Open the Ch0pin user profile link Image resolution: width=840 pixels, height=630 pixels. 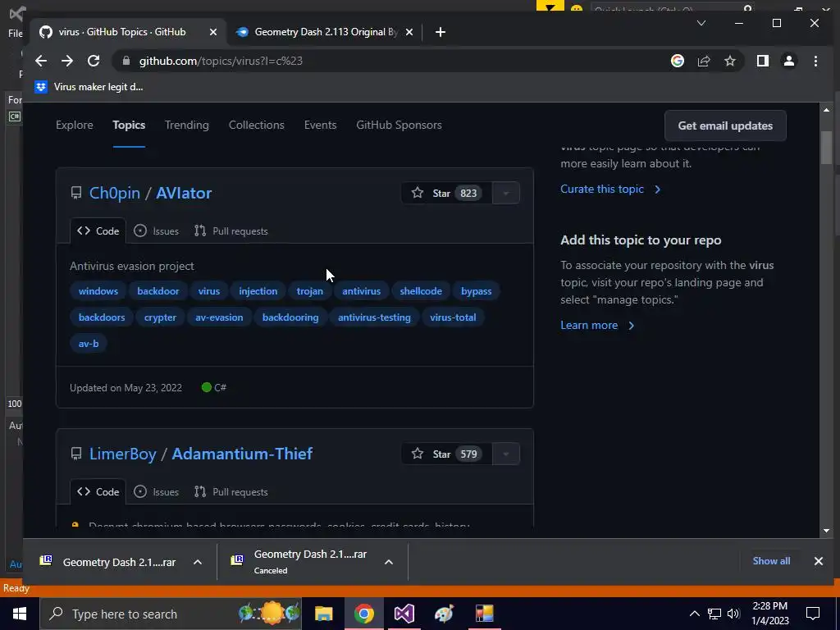click(115, 193)
